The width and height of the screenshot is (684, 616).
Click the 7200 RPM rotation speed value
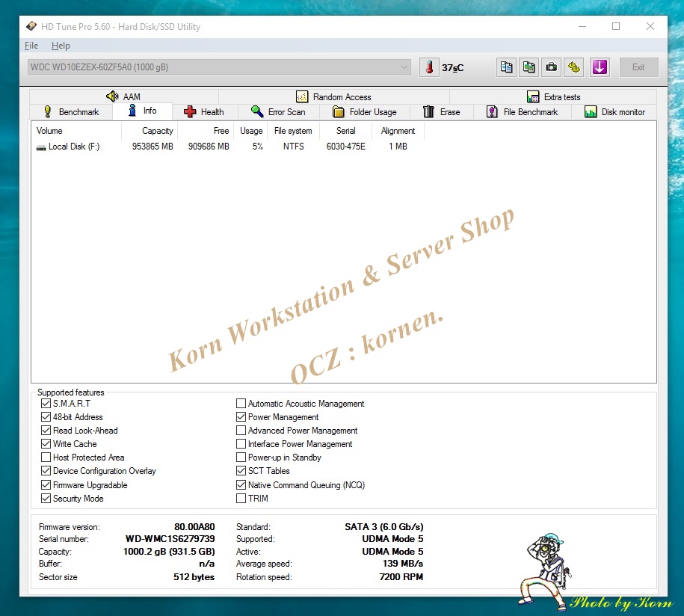click(x=401, y=576)
